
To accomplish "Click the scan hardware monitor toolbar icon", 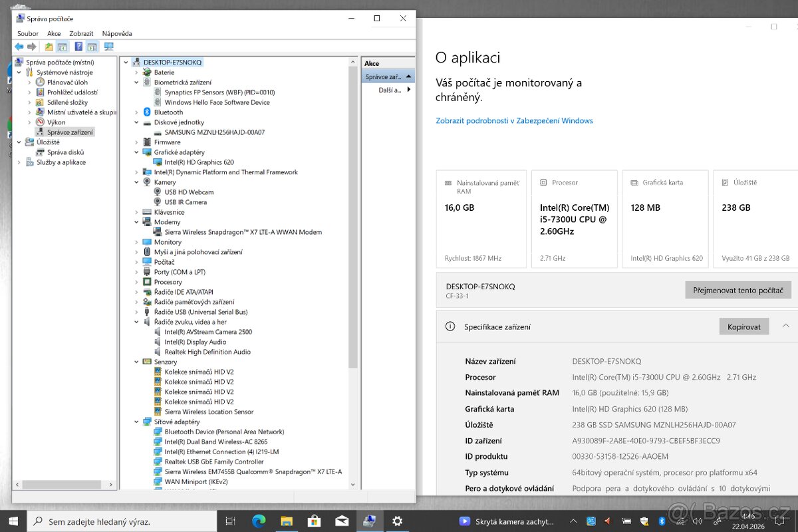I will [108, 47].
